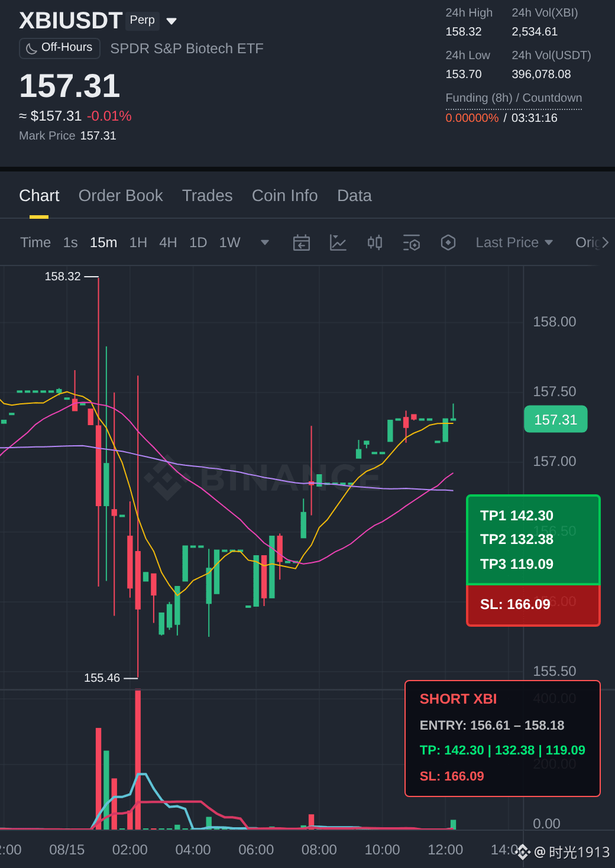Viewport: 615px width, 868px height.
Task: Tap the SPDR S&P Biotech ETF name
Action: (187, 48)
